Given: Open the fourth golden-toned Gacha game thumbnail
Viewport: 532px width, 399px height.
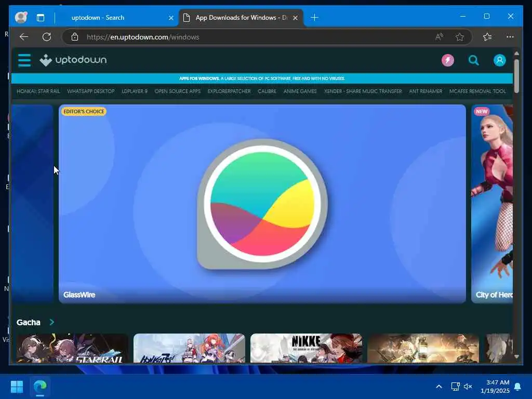Looking at the screenshot, I should coord(423,348).
